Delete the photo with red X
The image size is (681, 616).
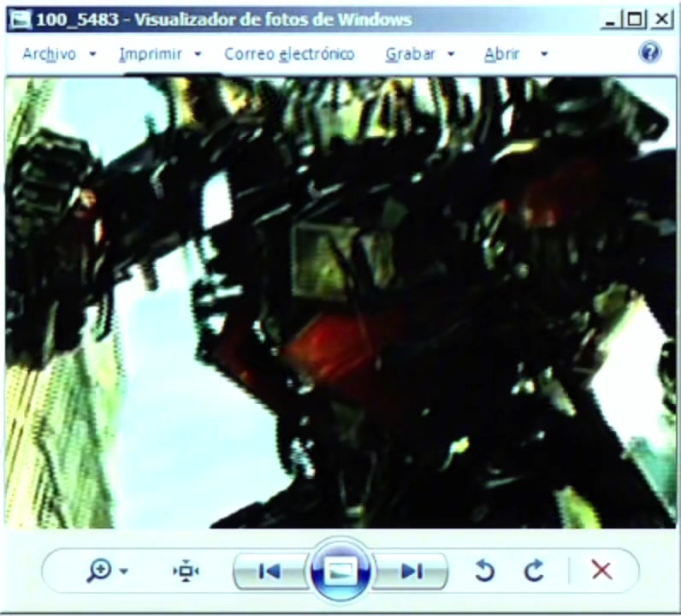pos(602,570)
